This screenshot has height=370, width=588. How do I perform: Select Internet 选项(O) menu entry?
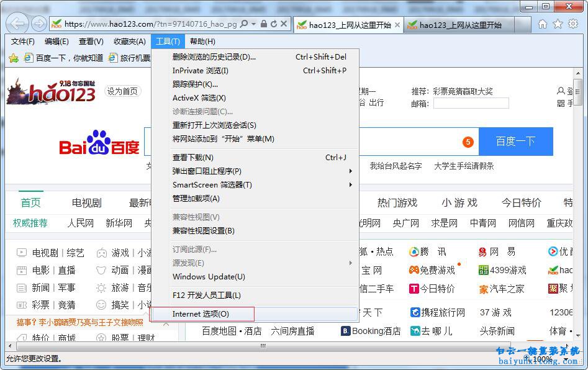pos(255,314)
